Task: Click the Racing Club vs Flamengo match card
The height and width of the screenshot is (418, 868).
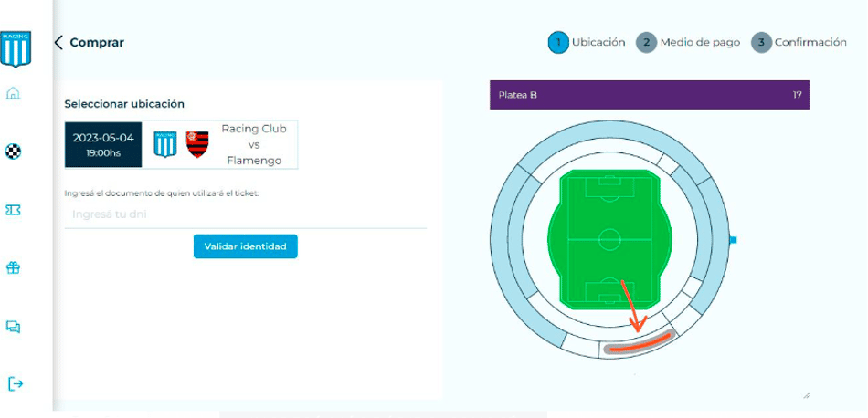Action: [181, 144]
